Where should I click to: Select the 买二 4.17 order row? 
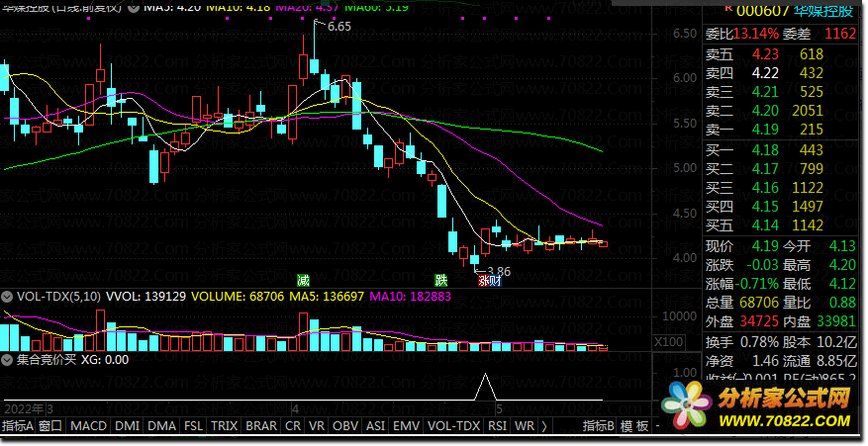(x=781, y=169)
